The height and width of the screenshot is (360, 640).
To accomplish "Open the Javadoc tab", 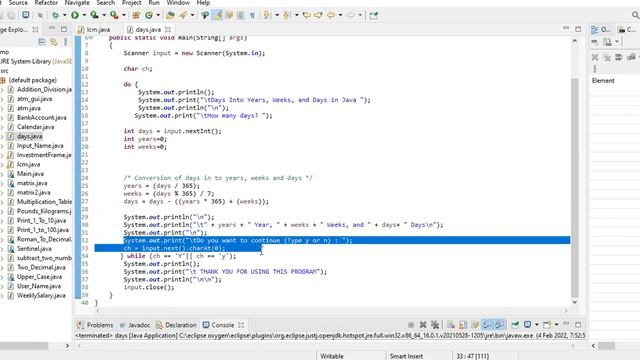I will (x=135, y=325).
